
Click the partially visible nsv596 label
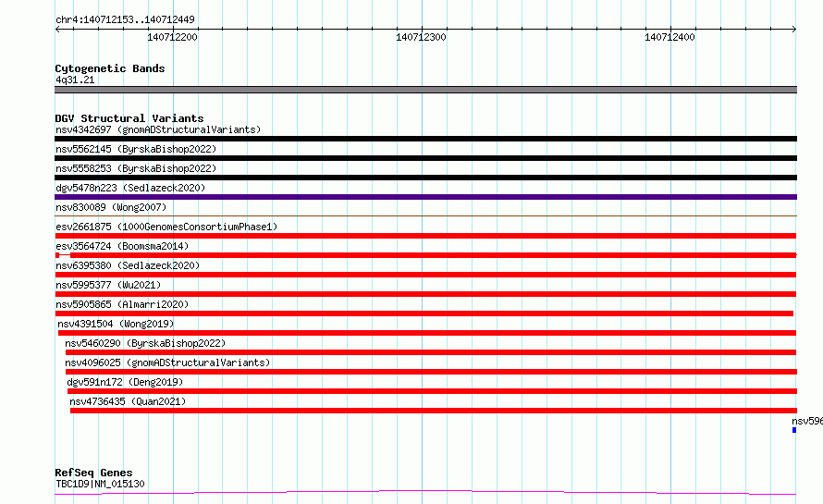pyautogui.click(x=807, y=421)
